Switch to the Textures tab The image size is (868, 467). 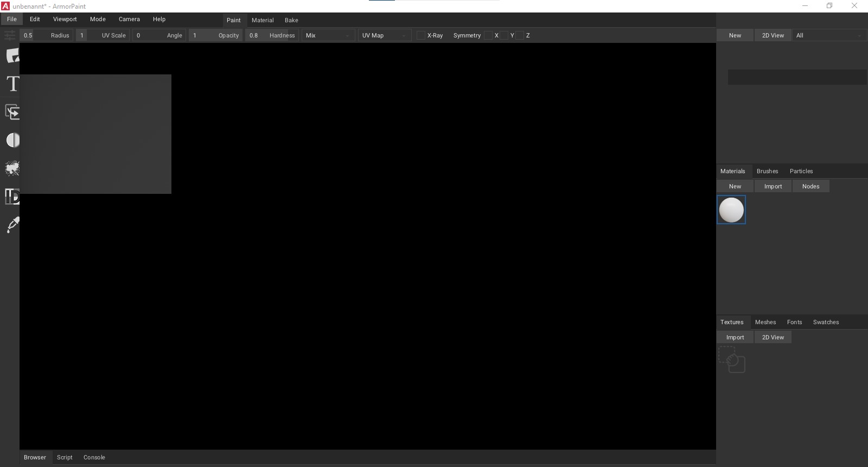[x=732, y=322]
